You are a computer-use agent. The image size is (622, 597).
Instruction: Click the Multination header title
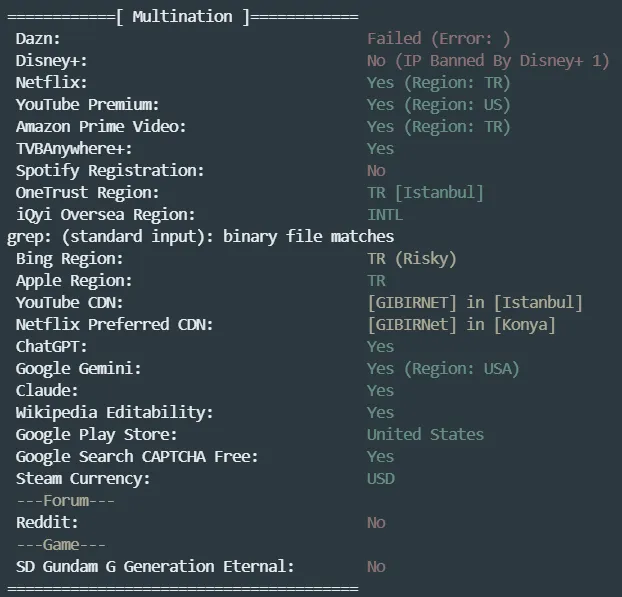(182, 17)
